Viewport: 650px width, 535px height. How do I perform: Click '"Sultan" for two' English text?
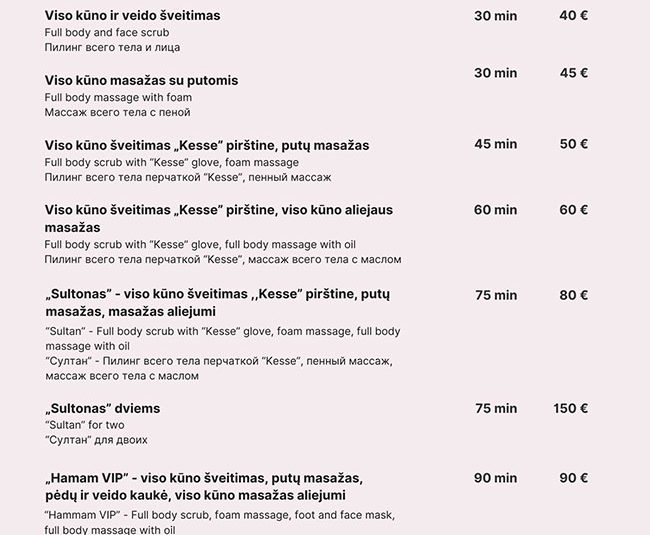[x=84, y=425]
